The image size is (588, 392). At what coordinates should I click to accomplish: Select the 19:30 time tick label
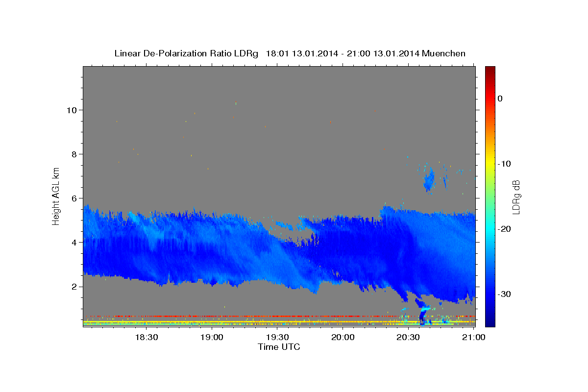click(277, 337)
